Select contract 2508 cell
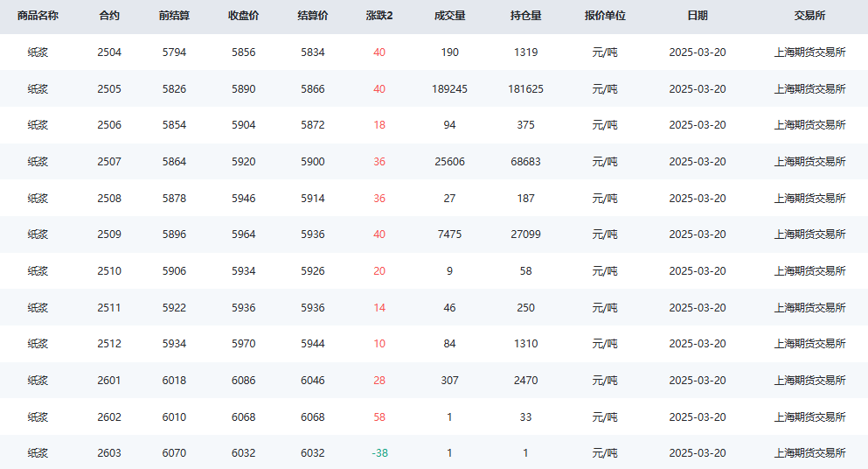Screen dimensions: 868x469 point(109,198)
